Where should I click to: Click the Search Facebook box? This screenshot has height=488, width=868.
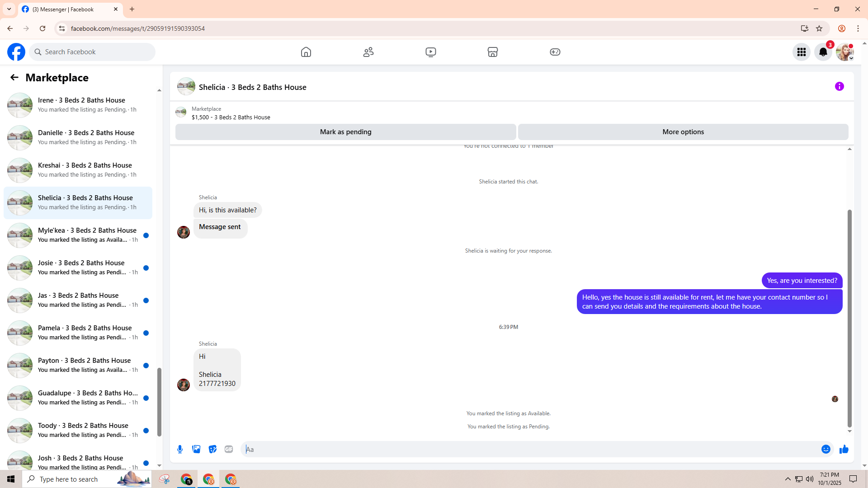pos(92,52)
